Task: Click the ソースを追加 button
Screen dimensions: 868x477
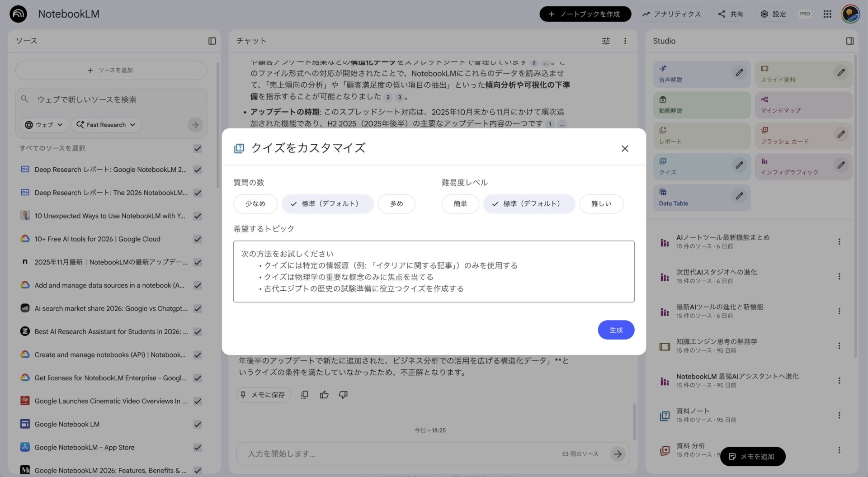Action: pyautogui.click(x=111, y=70)
